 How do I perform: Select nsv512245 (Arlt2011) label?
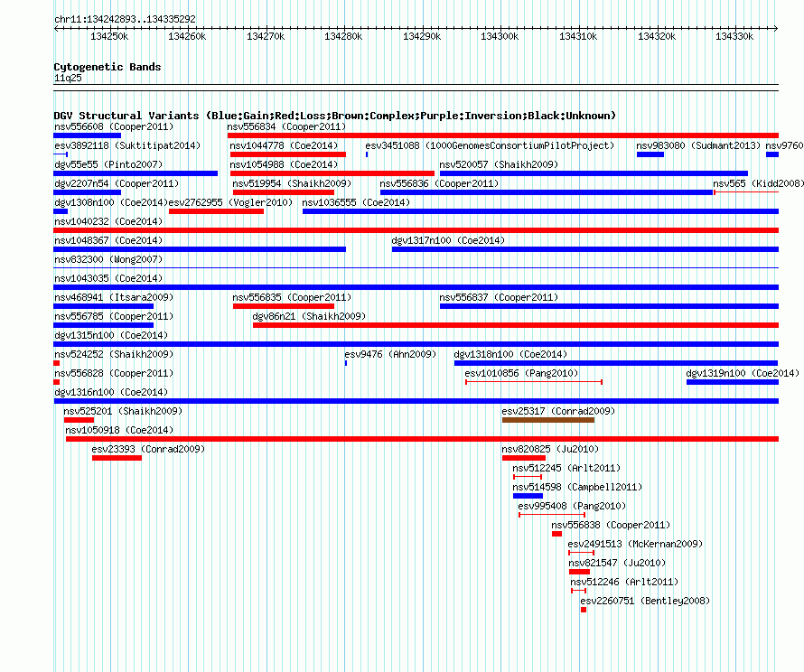pyautogui.click(x=566, y=468)
